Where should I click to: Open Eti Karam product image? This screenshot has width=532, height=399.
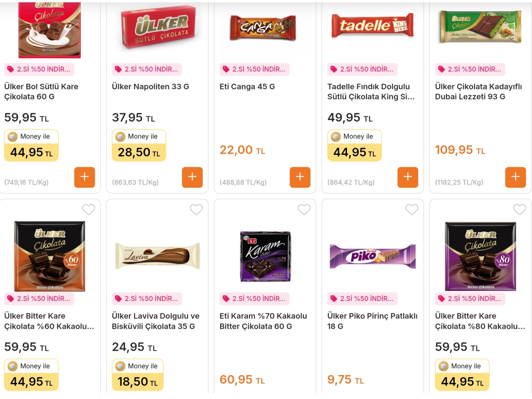(x=265, y=256)
